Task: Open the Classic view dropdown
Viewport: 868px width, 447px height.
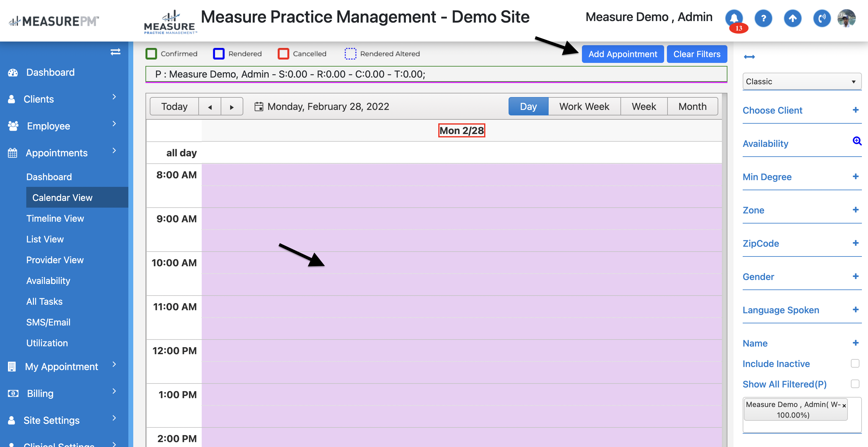Action: (801, 82)
